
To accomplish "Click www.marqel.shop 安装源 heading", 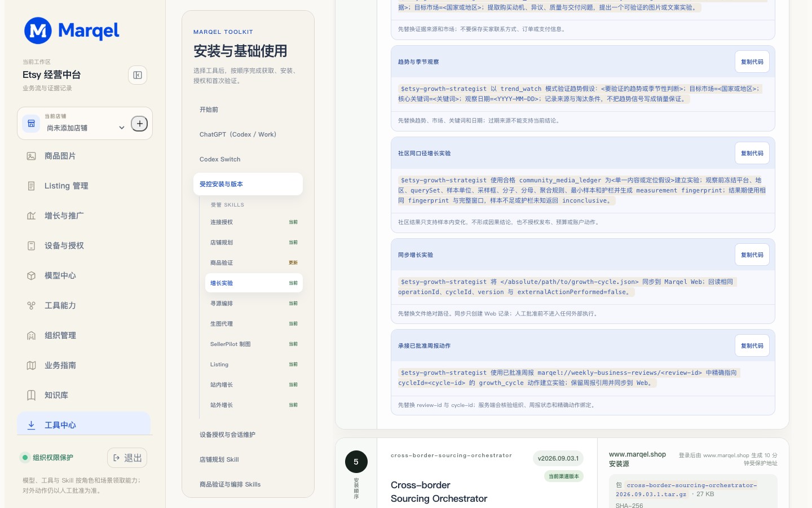I will point(637,459).
